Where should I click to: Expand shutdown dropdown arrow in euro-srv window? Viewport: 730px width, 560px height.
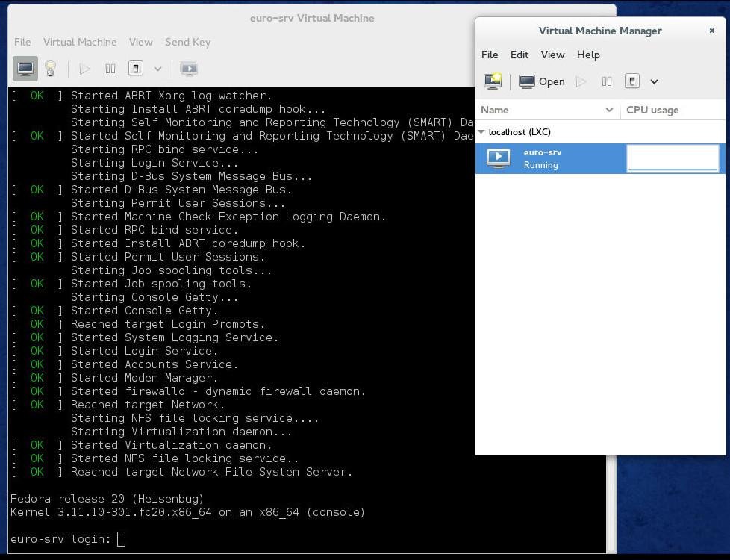click(157, 69)
